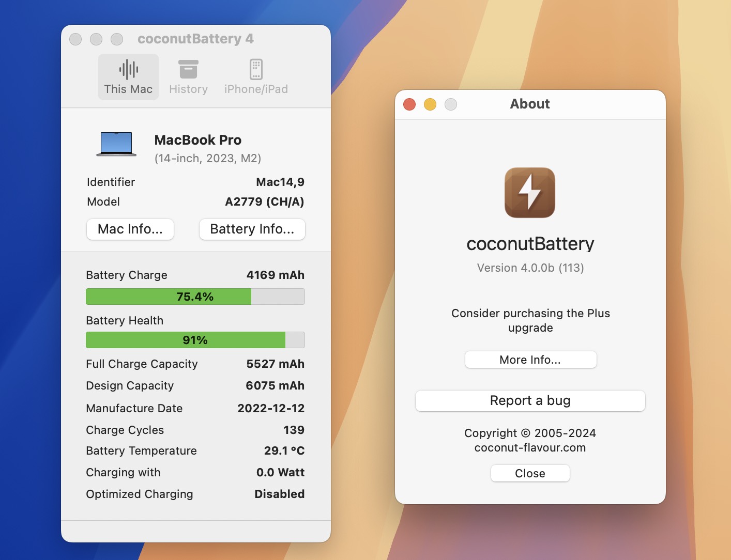Click the Optimized Charging label
The width and height of the screenshot is (731, 560).
click(140, 494)
